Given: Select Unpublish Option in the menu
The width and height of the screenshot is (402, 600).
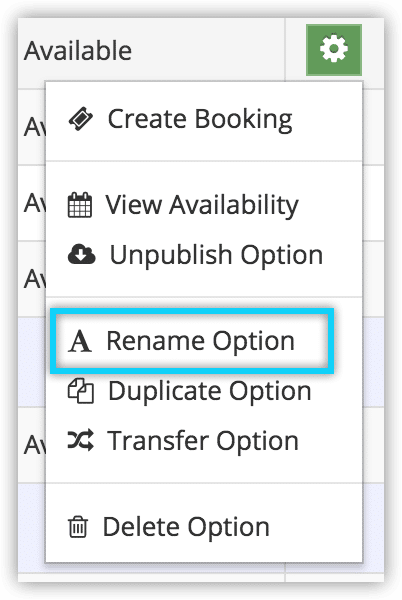Looking at the screenshot, I should click(216, 254).
